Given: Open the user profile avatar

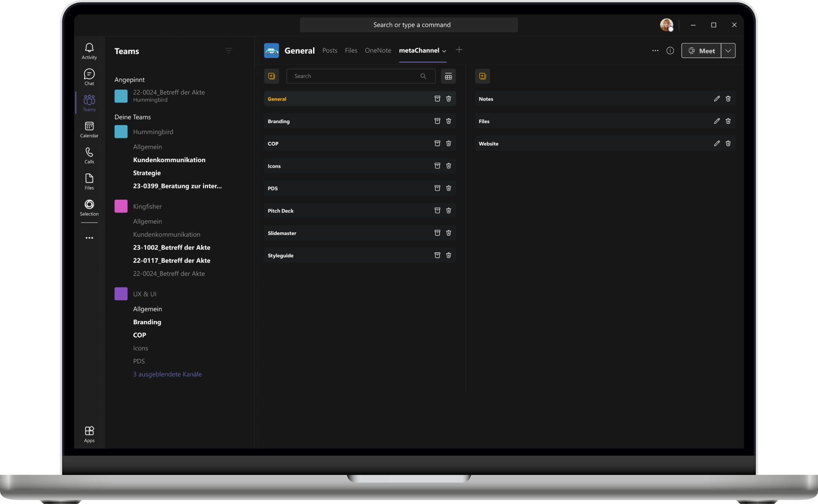Looking at the screenshot, I should [666, 25].
